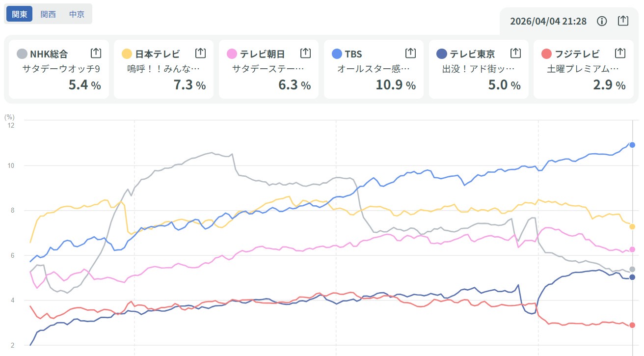
Task: Open the サタデーウオッチ9 program title
Action: point(61,69)
